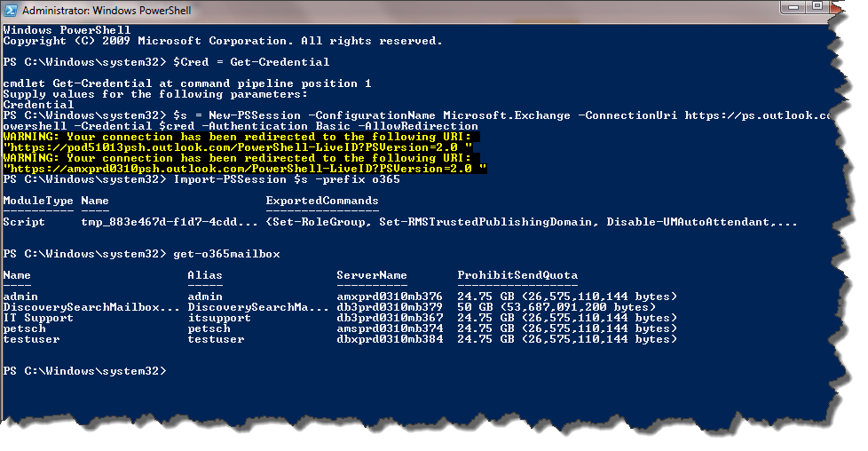Click the 'ServerName' column header
868x451 pixels.
pos(372,275)
